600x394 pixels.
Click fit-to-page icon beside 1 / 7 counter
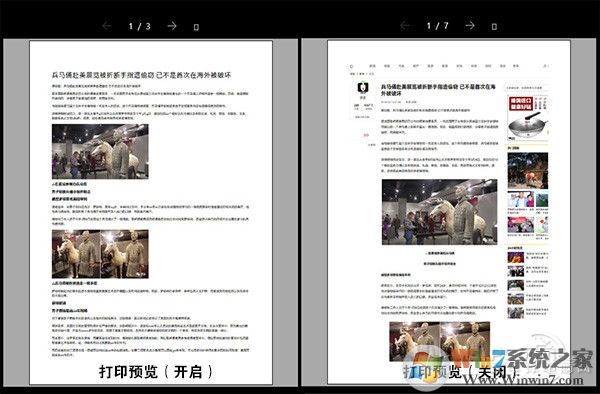tap(494, 26)
